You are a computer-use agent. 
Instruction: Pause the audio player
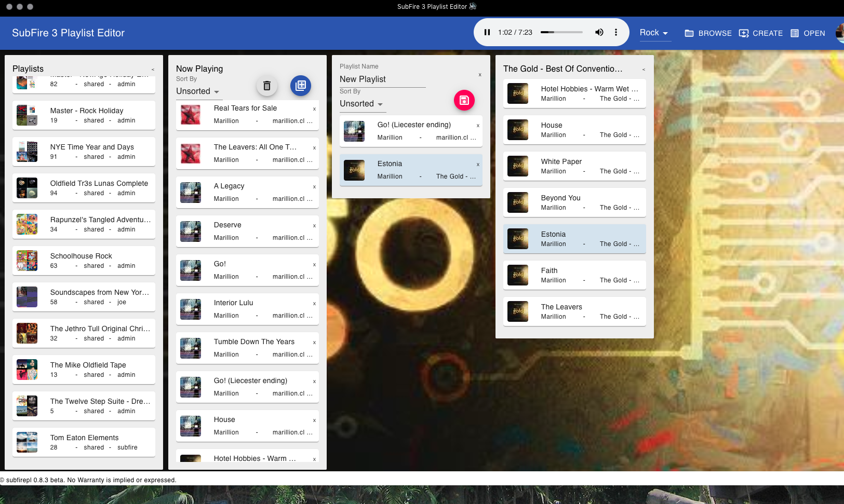(x=487, y=32)
